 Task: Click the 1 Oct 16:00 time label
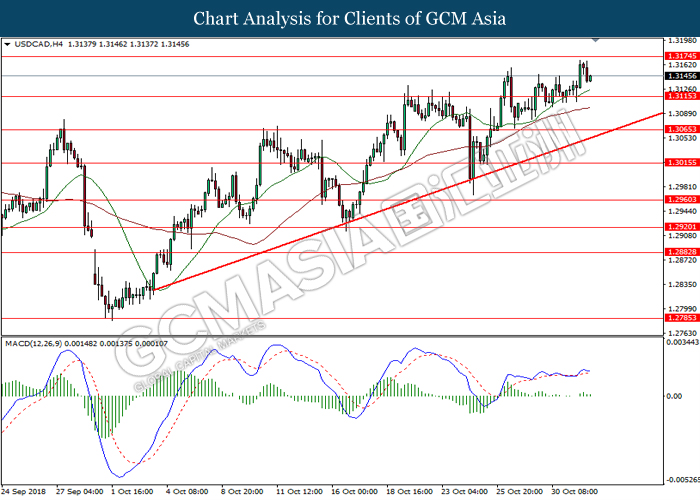132,492
